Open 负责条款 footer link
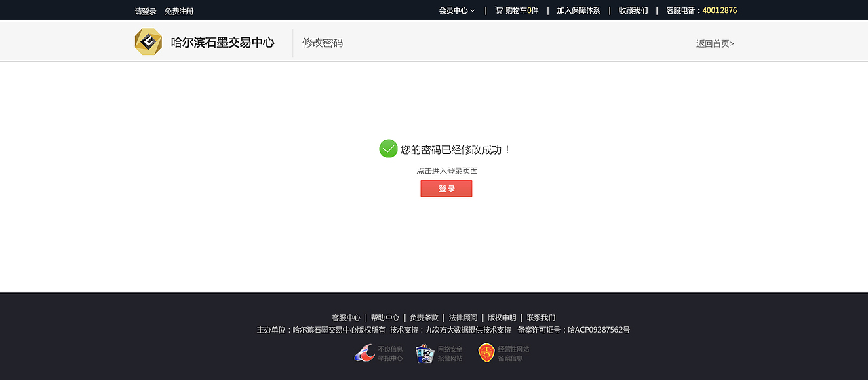868x380 pixels. pyautogui.click(x=424, y=318)
